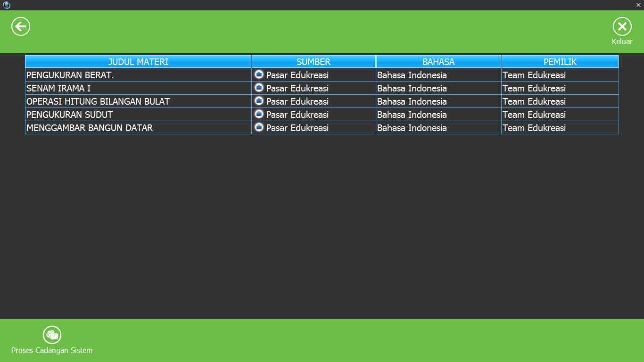Click Proses Cadangan Sistem label
Image resolution: width=644 pixels, height=362 pixels.
[x=52, y=350]
